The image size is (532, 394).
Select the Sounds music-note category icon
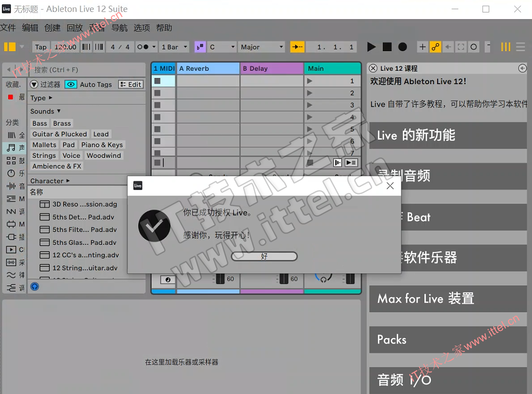coord(11,148)
